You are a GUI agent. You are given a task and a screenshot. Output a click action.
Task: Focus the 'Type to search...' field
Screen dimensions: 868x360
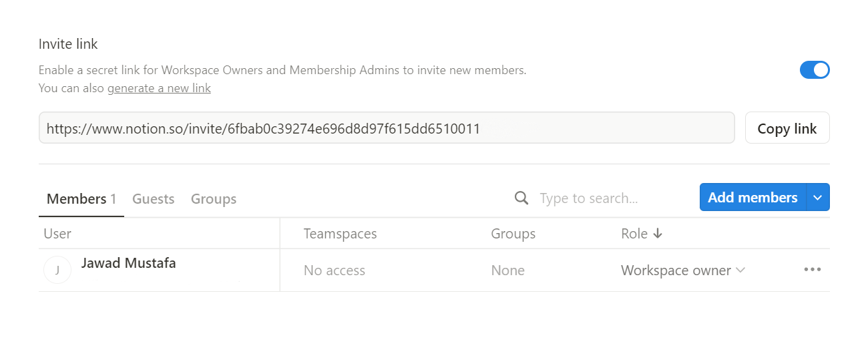(x=601, y=198)
